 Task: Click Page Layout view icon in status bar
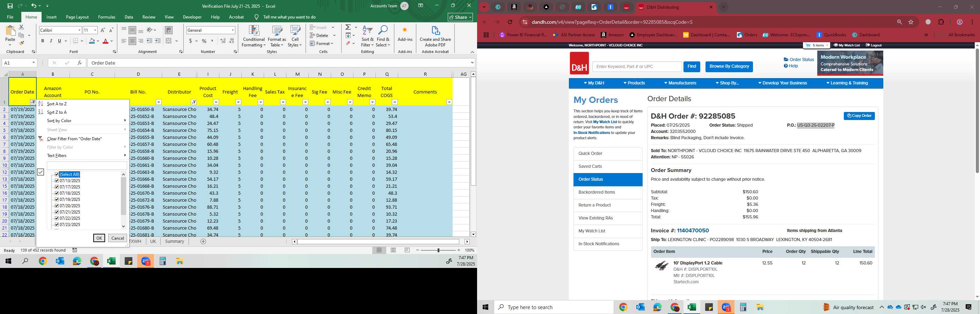(393, 250)
